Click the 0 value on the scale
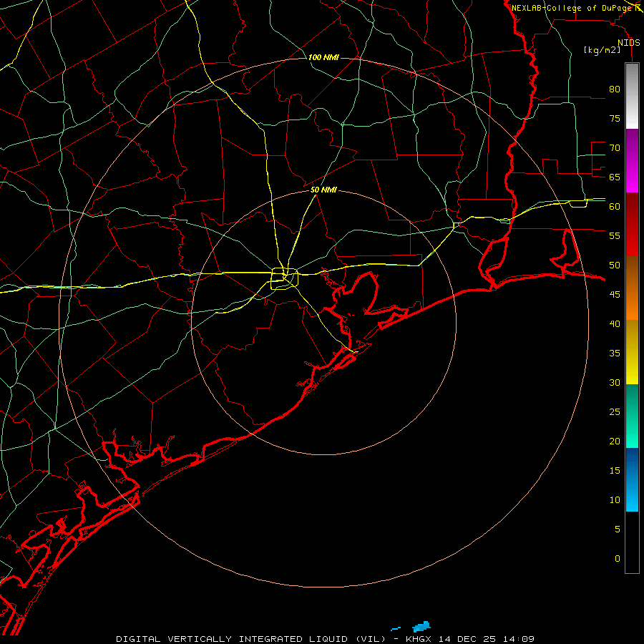This screenshot has height=644, width=644. pyautogui.click(x=618, y=559)
